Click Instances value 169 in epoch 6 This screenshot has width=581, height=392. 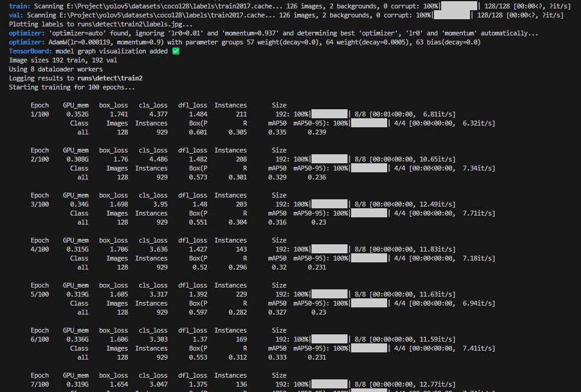[x=240, y=339]
